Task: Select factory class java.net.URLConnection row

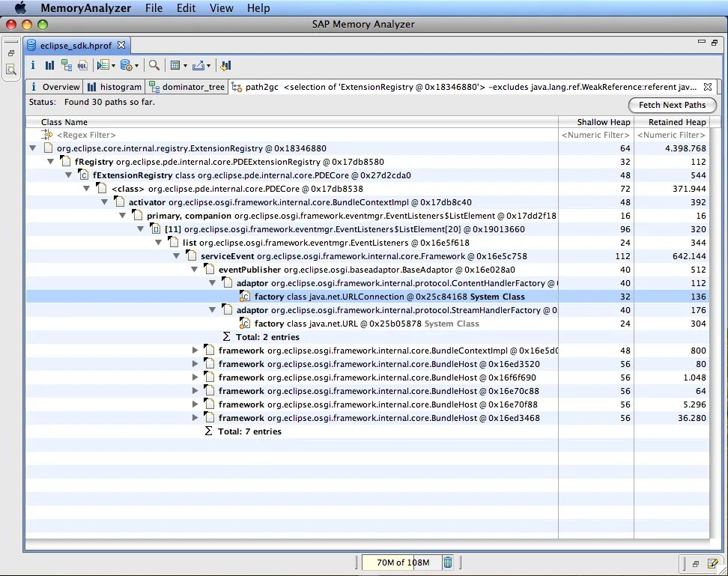Action: coord(367,297)
